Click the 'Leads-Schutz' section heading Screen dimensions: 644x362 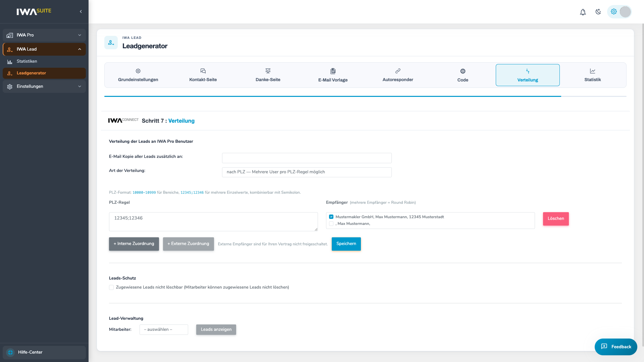point(122,278)
